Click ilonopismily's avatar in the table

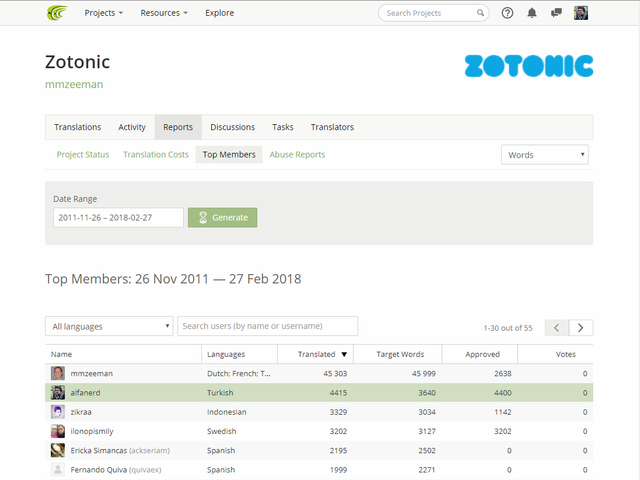click(58, 431)
